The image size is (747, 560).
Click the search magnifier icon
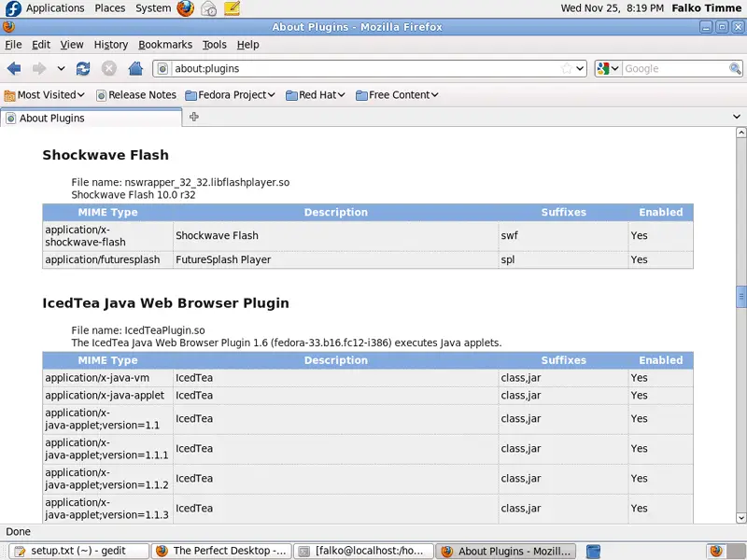tap(735, 68)
